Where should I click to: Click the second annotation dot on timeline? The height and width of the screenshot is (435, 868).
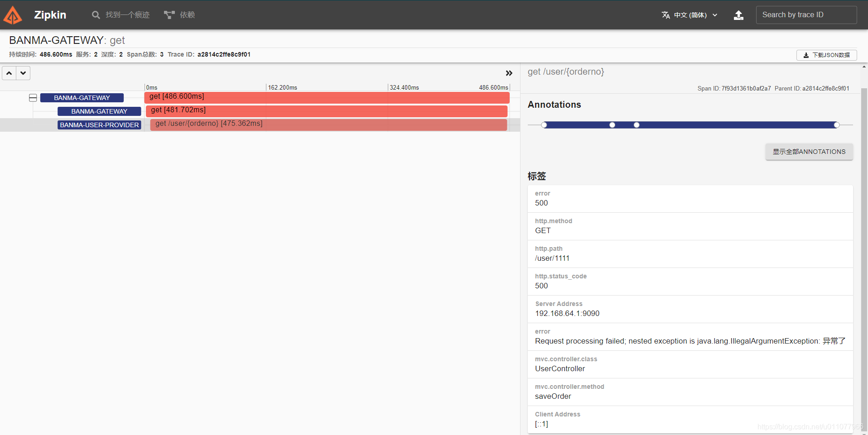pyautogui.click(x=612, y=125)
